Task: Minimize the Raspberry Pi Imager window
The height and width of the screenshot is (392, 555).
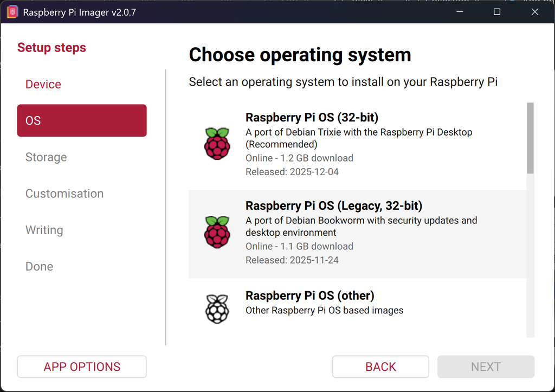Action: point(460,12)
